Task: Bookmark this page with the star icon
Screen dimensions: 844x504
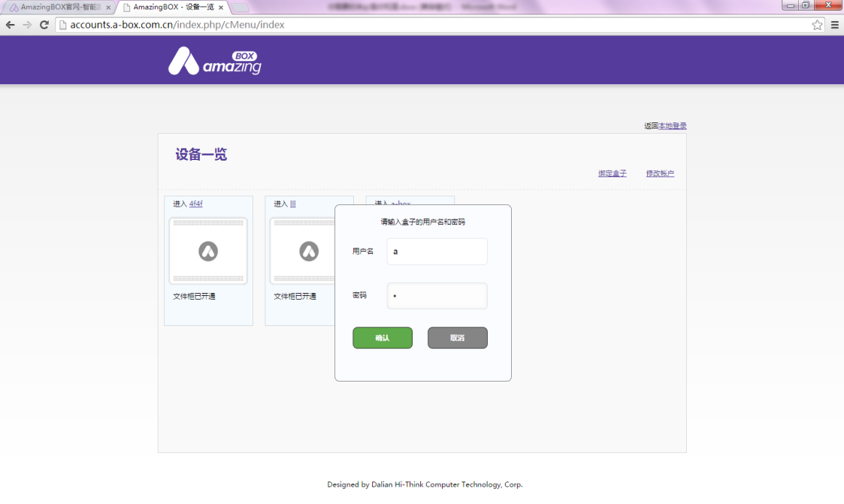Action: click(x=817, y=25)
